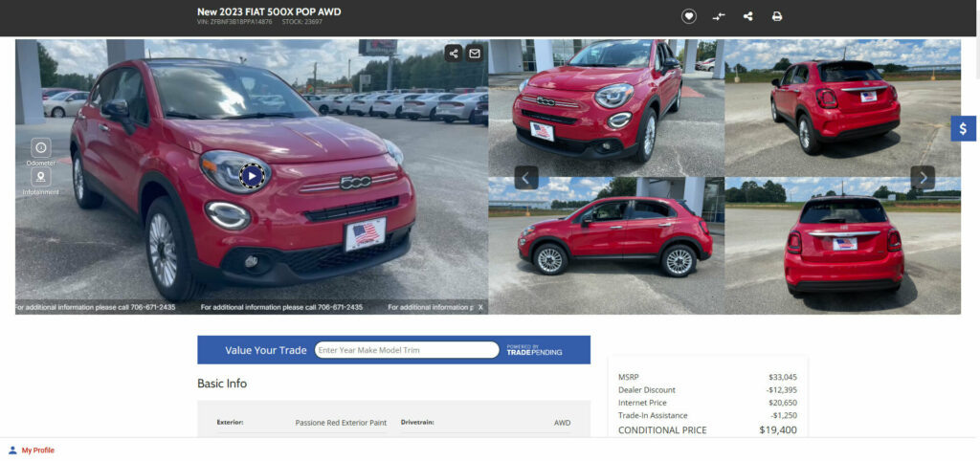Email this vehicle via the envelope icon

[475, 54]
